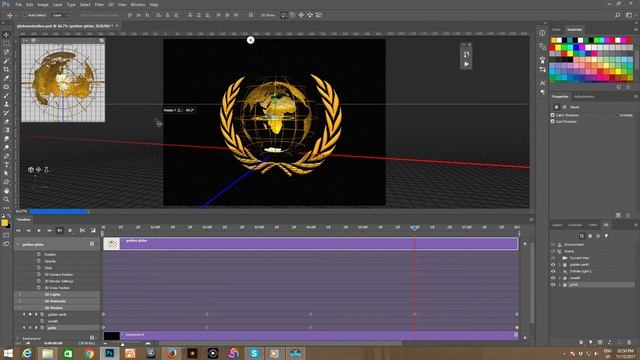Click the search icon in options bar
The width and height of the screenshot is (640, 360).
click(x=618, y=15)
